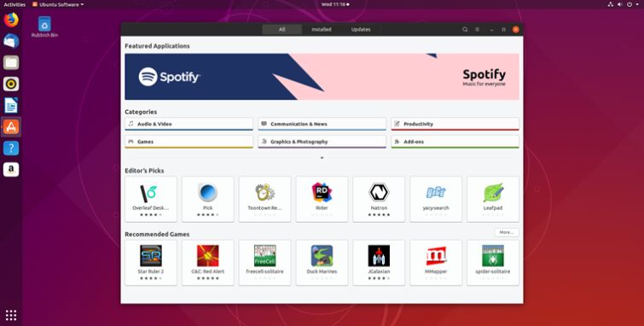Click Activities in the top bar
The width and height of the screenshot is (644, 326).
coord(15,4)
